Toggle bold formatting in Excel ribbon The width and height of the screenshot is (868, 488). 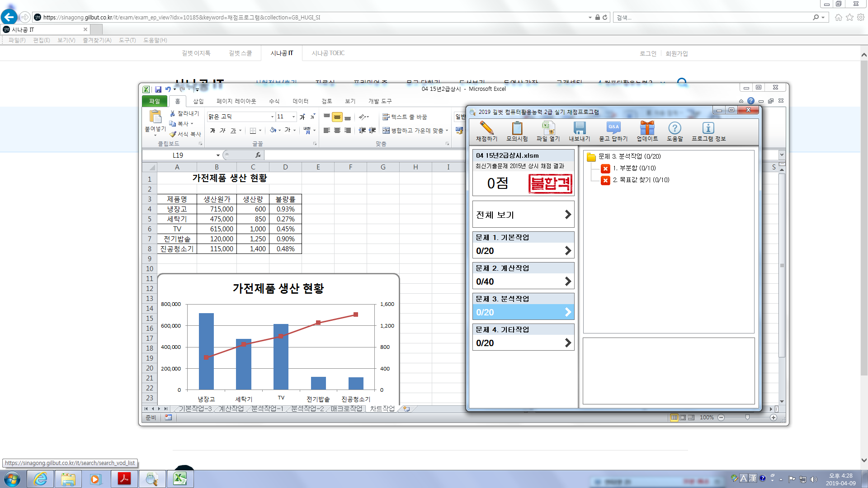click(212, 131)
